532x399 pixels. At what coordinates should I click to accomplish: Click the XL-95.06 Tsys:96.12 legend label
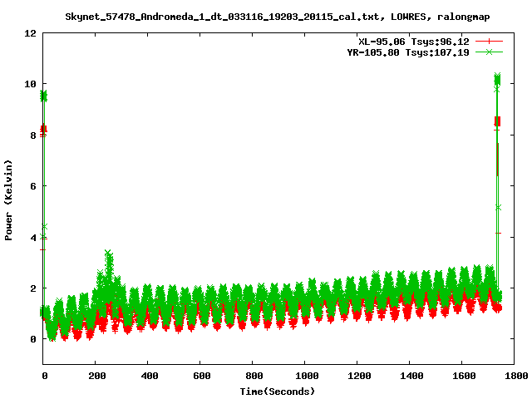coord(414,42)
